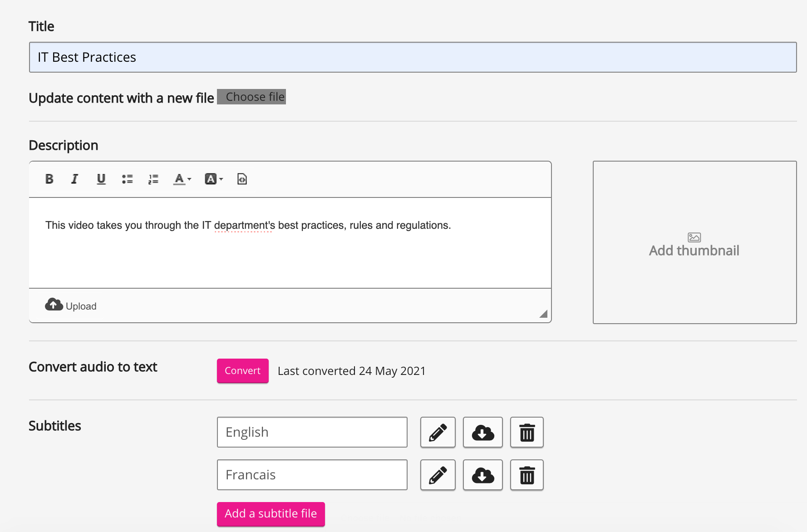Open the source code view icon
807x532 pixels.
(x=242, y=179)
